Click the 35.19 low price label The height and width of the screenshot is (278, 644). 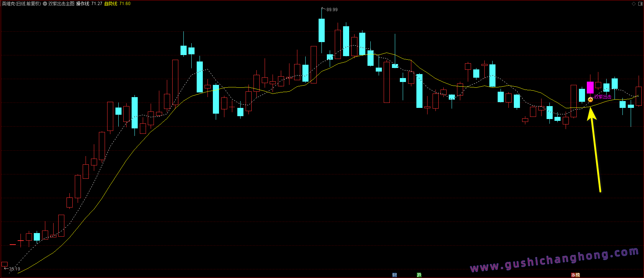pyautogui.click(x=14, y=269)
